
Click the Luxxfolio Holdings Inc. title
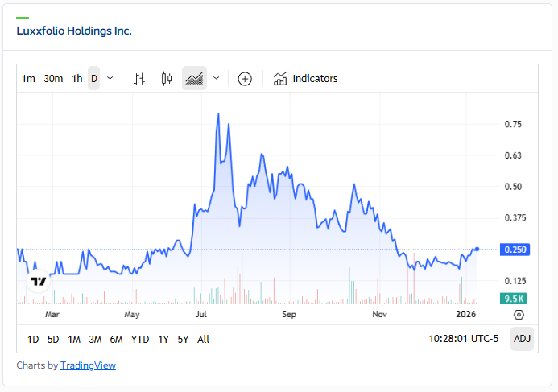[x=74, y=31]
